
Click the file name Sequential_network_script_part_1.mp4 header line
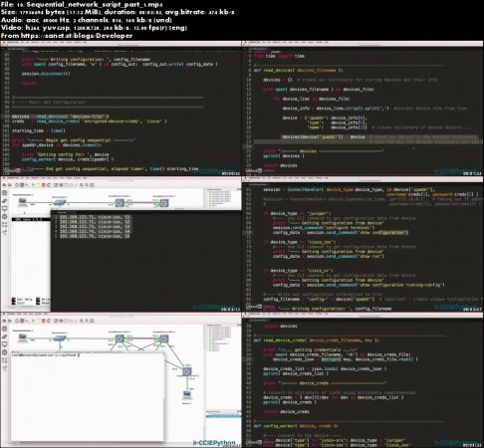82,4
